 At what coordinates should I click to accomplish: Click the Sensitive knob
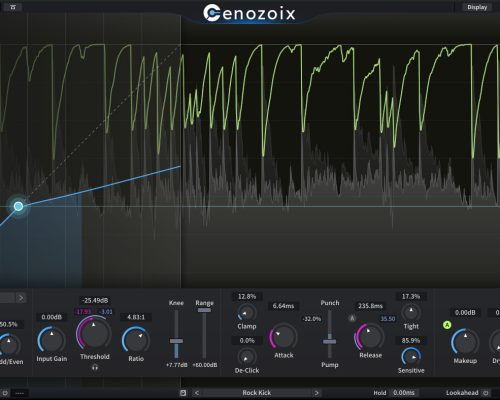click(411, 357)
